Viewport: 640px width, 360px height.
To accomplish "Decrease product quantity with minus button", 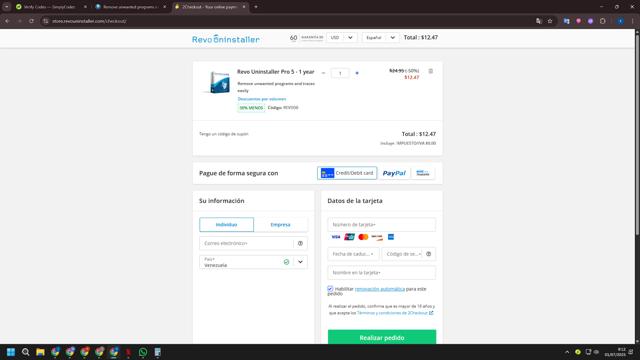I will (323, 73).
